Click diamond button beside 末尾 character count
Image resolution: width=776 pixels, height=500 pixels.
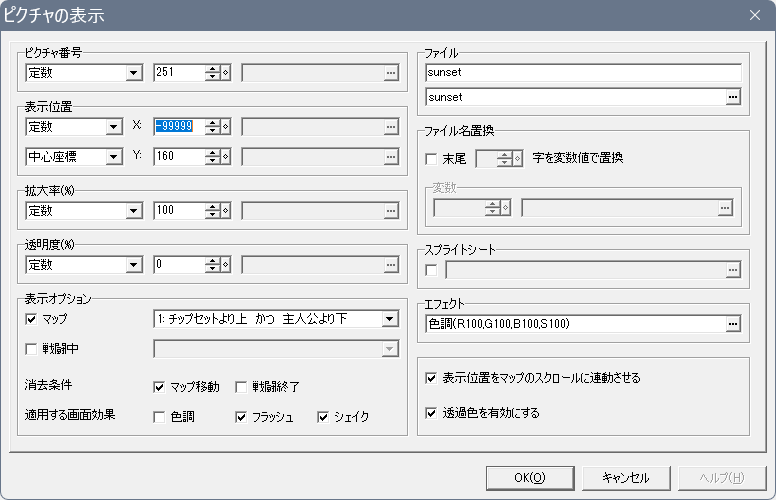(518, 159)
